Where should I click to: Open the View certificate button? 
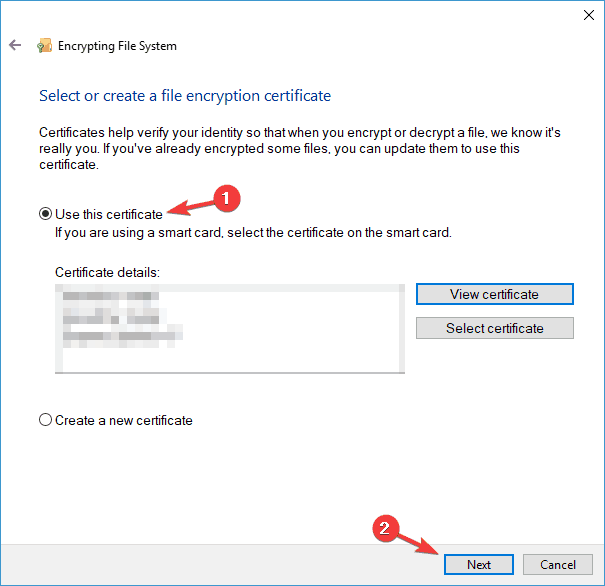pos(494,294)
